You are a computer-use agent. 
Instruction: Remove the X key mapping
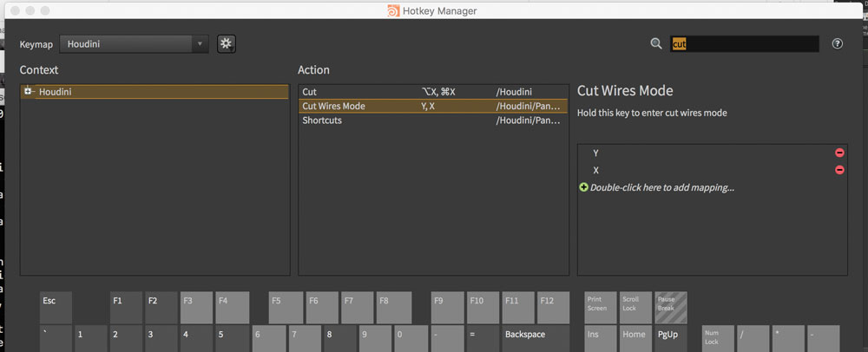pyautogui.click(x=839, y=170)
